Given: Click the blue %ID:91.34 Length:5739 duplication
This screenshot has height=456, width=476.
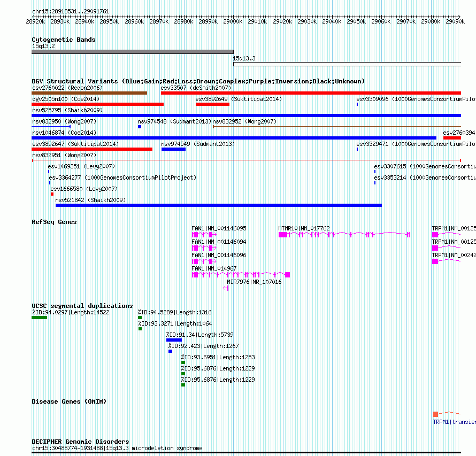Looking at the screenshot, I should (x=174, y=340).
